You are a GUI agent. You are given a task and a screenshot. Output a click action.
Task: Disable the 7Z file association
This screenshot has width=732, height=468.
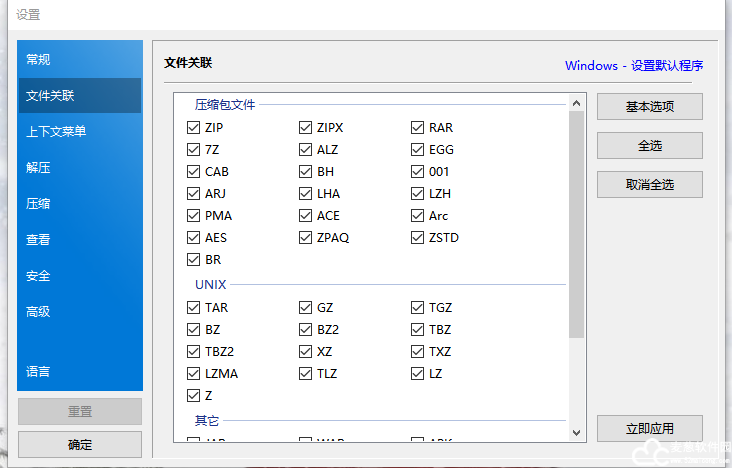pyautogui.click(x=194, y=150)
